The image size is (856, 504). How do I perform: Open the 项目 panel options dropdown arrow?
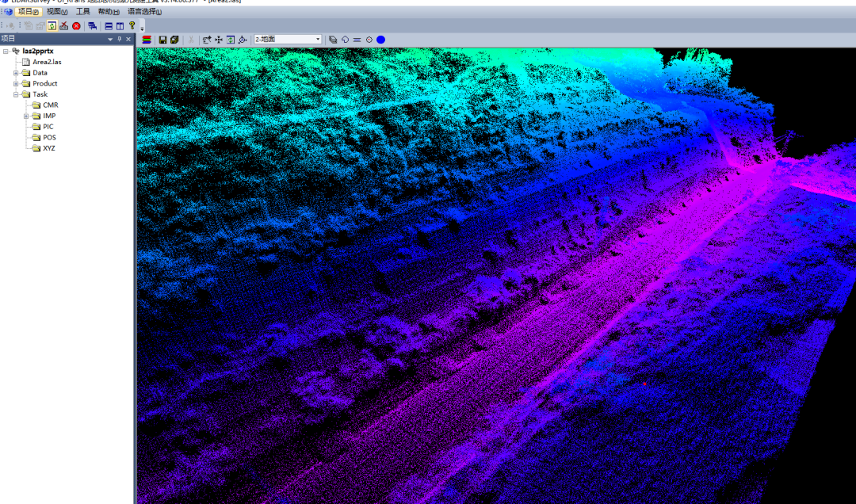pos(110,40)
